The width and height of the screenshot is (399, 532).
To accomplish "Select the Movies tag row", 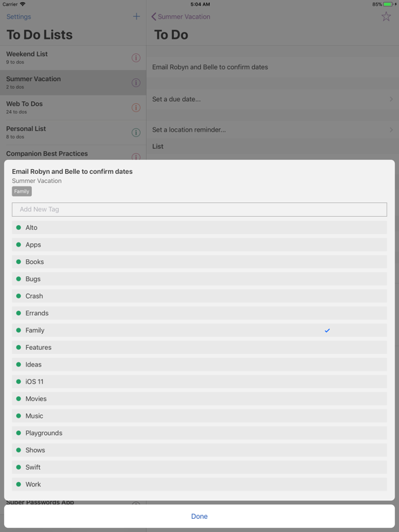I will coord(199,399).
